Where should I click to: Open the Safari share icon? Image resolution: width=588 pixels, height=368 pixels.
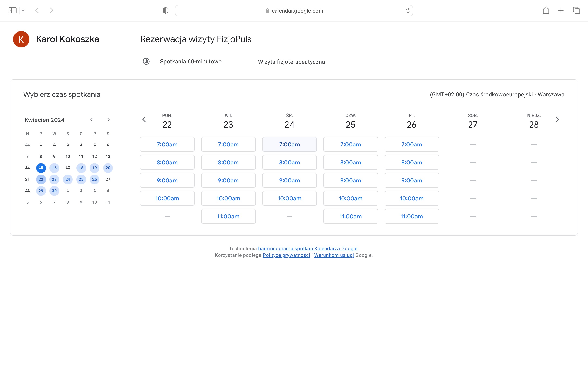[x=546, y=10]
